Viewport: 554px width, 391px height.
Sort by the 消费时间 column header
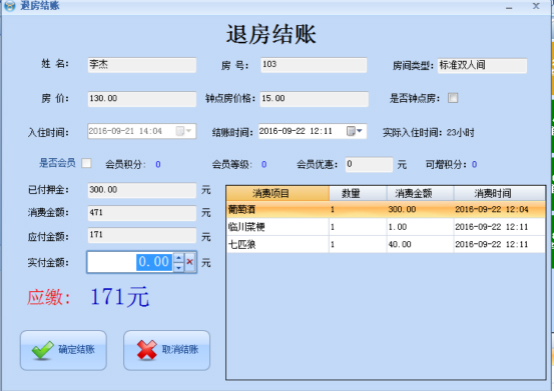[499, 193]
